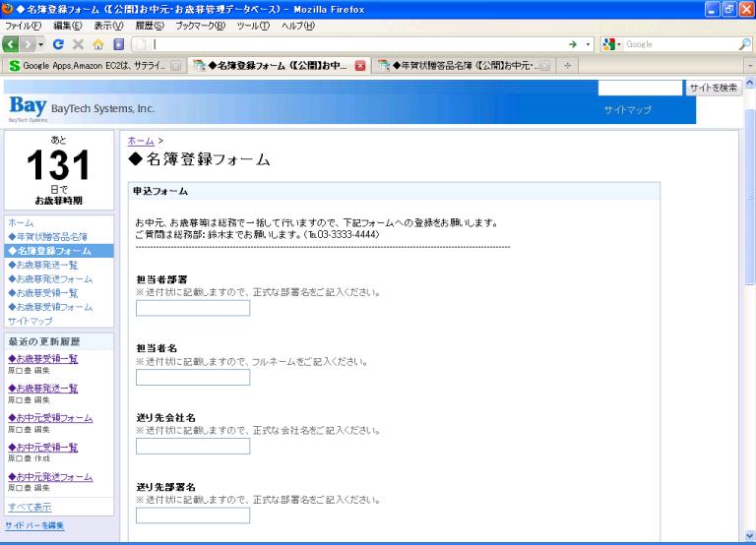Image resolution: width=756 pixels, height=545 pixels.
Task: Click the page vertical scrollbar
Action: [749, 295]
